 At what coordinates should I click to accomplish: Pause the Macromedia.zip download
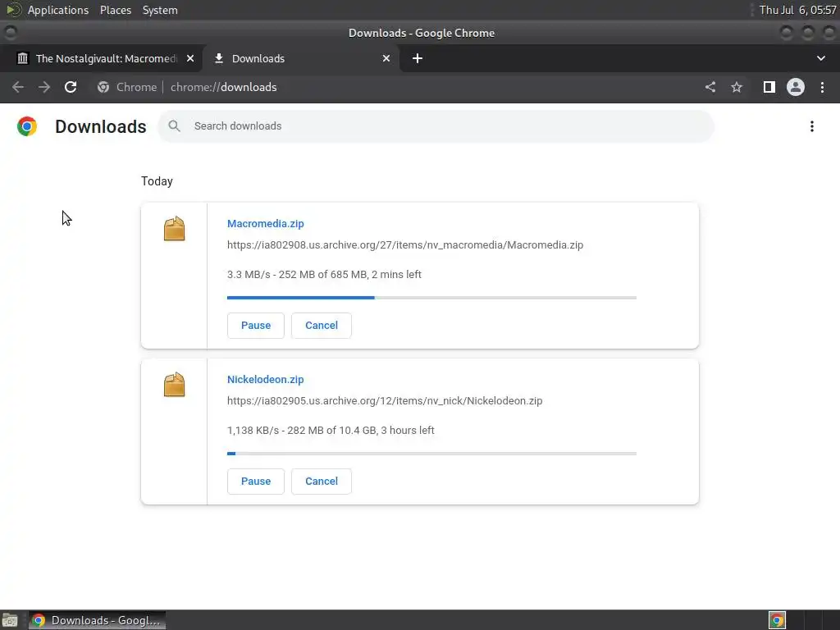point(256,325)
